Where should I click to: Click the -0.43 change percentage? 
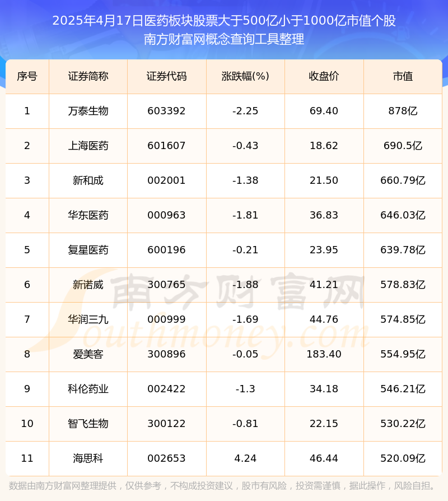coord(245,146)
